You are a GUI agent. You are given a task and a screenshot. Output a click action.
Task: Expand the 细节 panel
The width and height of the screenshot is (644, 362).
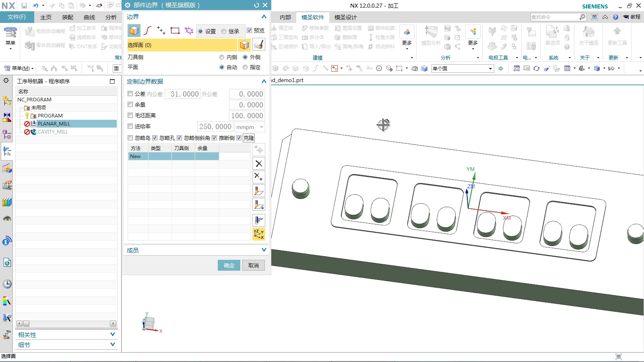113,344
